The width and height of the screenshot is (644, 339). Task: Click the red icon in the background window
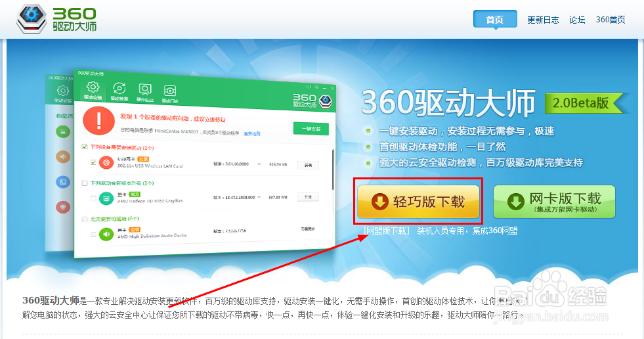pyautogui.click(x=63, y=207)
